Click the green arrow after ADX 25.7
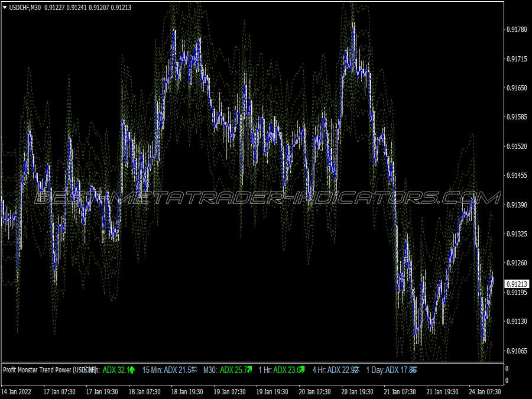The height and width of the screenshot is (399, 532). 249,369
